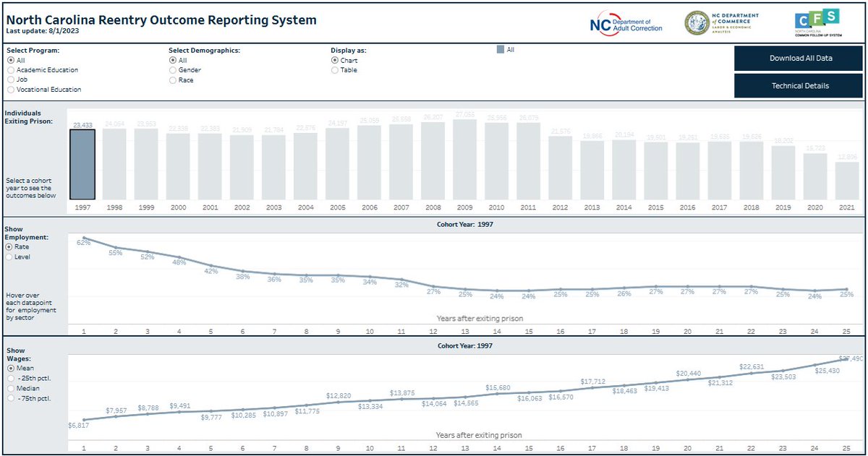
Task: Click the $13,875 mean wage datapoint
Action: point(401,400)
